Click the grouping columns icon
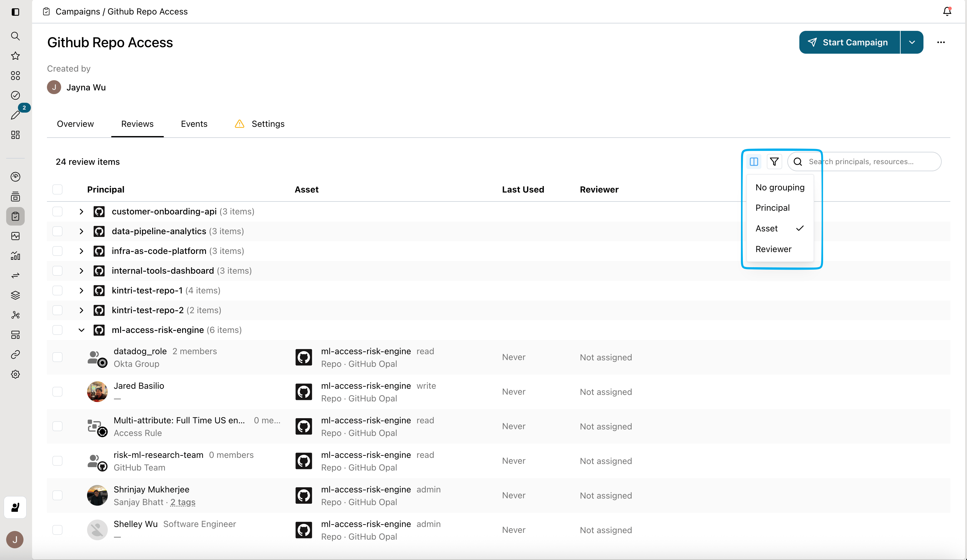Screen dimensions: 967x560 (x=754, y=161)
